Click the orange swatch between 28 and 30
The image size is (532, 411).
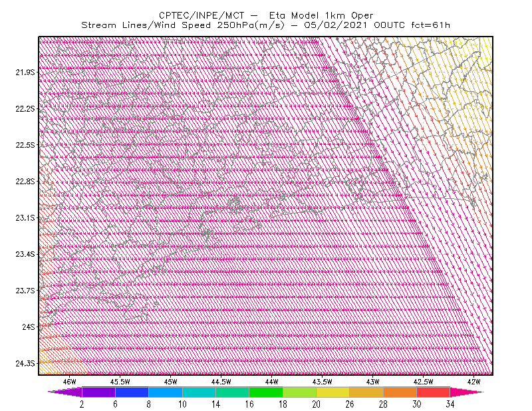click(x=400, y=392)
